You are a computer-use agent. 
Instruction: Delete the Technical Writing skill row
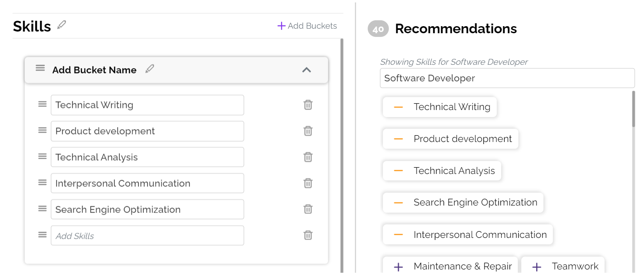click(x=308, y=105)
